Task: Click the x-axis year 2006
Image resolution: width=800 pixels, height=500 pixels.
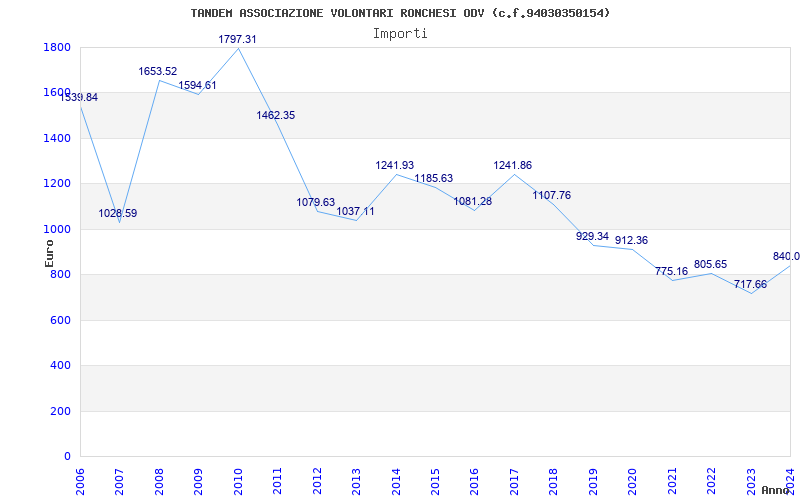Action: click(80, 482)
